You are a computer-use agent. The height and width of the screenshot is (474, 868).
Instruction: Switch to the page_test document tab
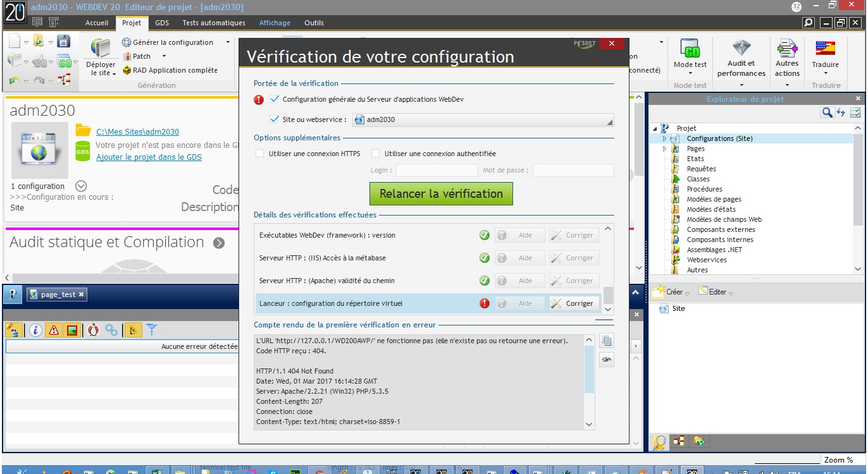[57, 295]
